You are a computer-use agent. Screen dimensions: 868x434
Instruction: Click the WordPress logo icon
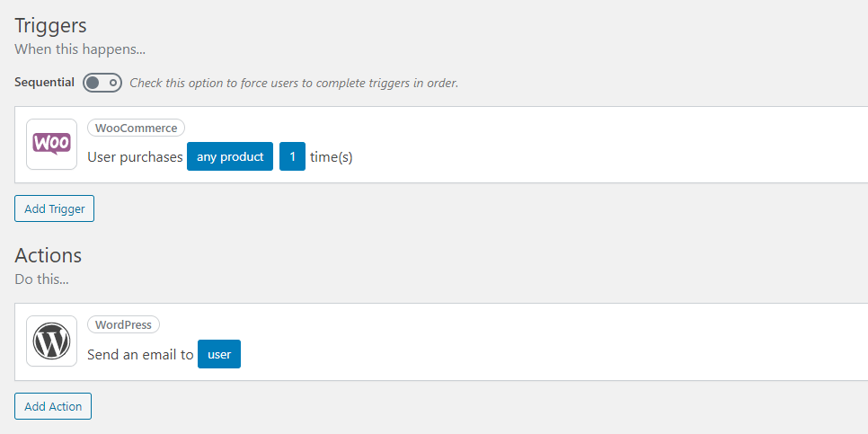point(51,341)
